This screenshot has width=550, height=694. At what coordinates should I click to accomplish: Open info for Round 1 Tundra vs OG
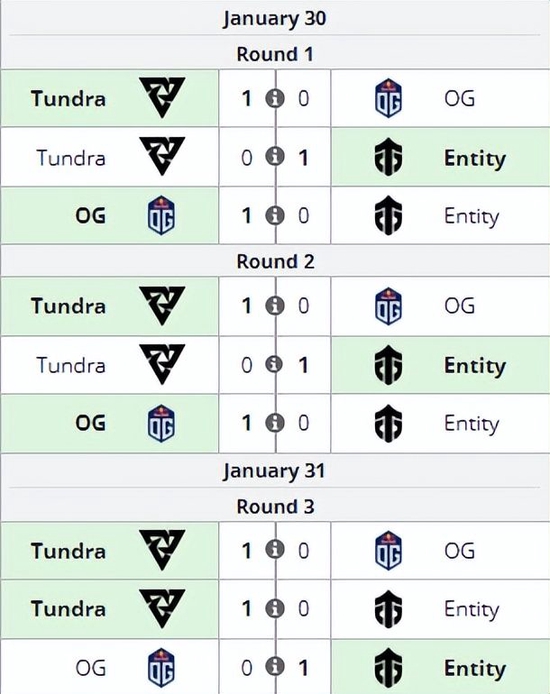point(275,98)
